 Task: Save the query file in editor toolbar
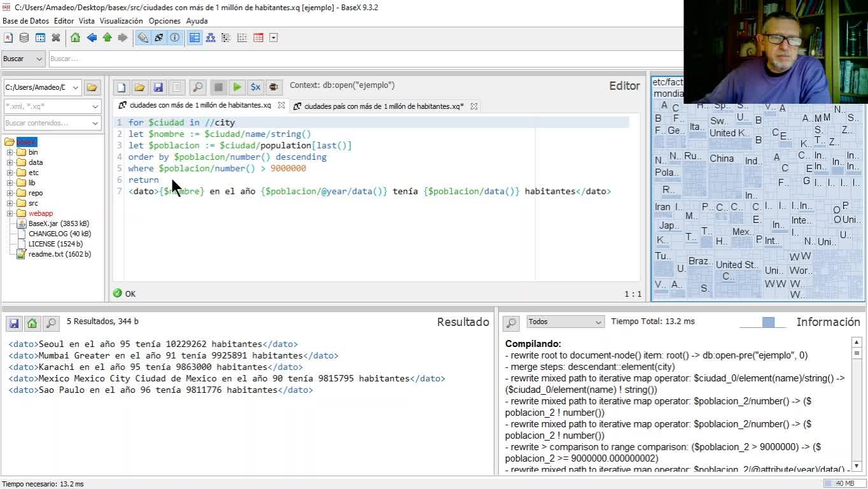pyautogui.click(x=158, y=87)
